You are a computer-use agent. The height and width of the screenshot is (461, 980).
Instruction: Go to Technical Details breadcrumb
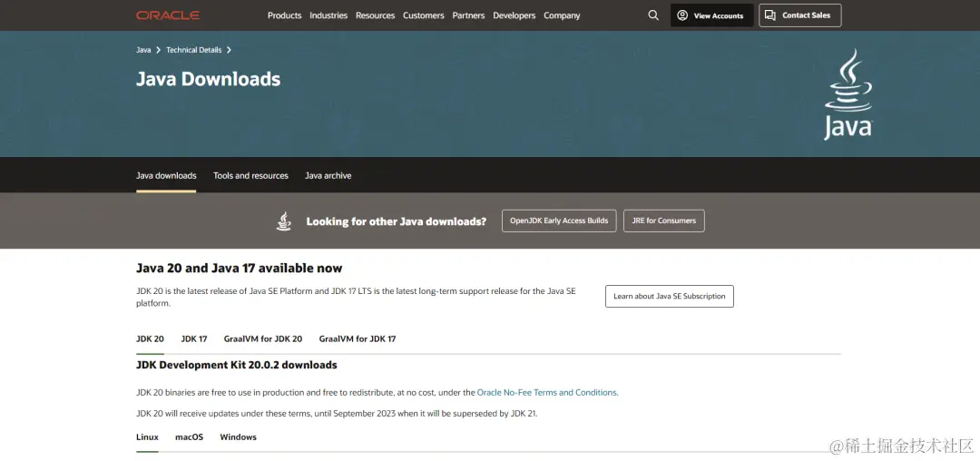(x=194, y=50)
